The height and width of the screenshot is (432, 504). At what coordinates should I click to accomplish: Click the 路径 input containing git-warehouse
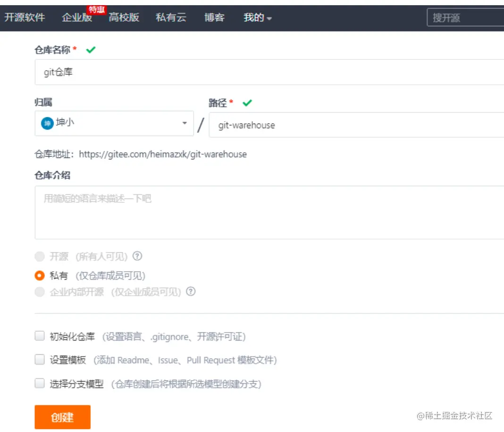(356, 125)
